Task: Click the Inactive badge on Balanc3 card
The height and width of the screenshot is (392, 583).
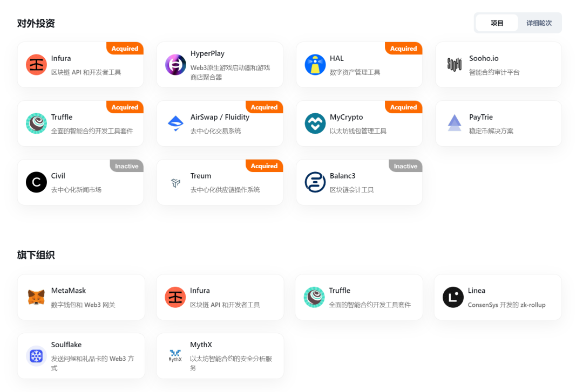Action: point(405,166)
